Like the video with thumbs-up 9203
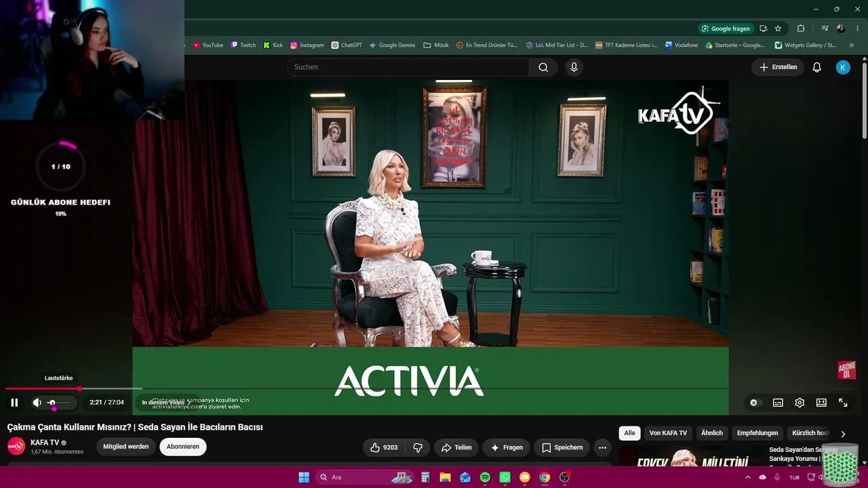This screenshot has width=868, height=488. 384,447
